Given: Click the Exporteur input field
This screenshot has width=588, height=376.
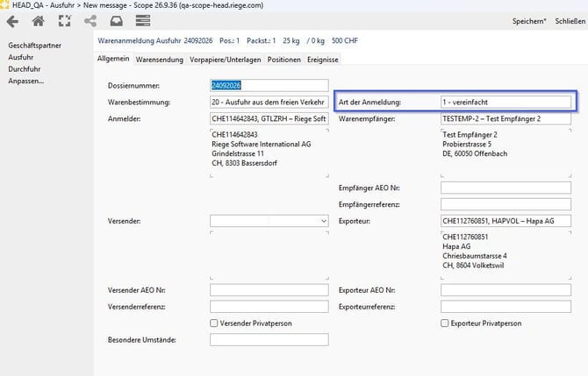Looking at the screenshot, I should [x=506, y=221].
